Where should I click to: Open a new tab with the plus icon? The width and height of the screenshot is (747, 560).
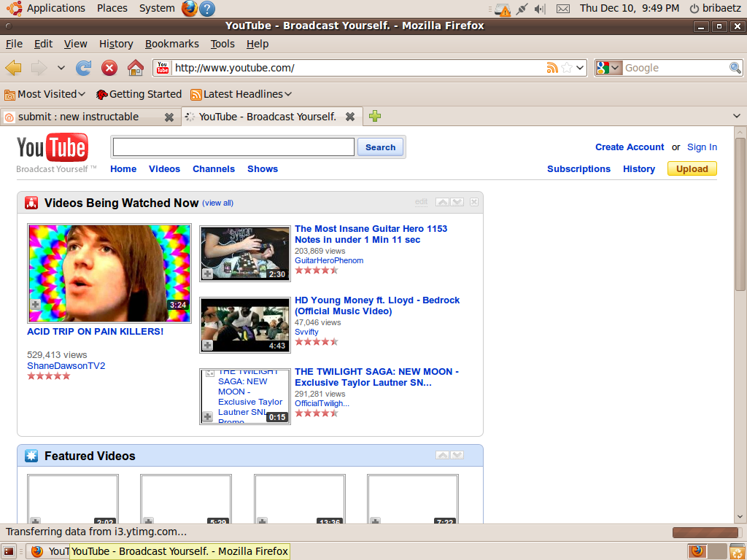pos(374,116)
